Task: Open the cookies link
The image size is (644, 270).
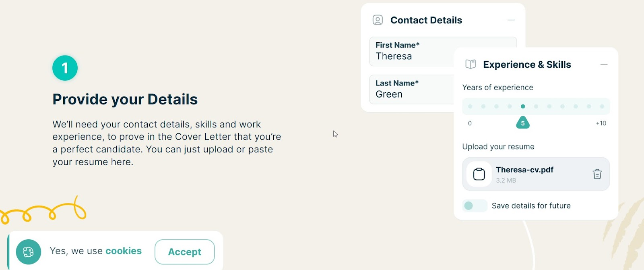Action: coord(124,251)
